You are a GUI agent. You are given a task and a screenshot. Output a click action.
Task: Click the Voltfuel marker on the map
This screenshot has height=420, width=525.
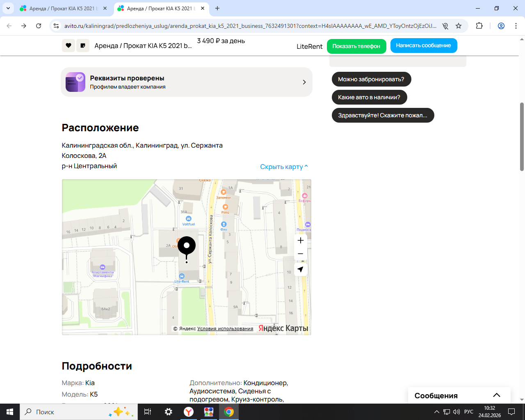pos(189,219)
